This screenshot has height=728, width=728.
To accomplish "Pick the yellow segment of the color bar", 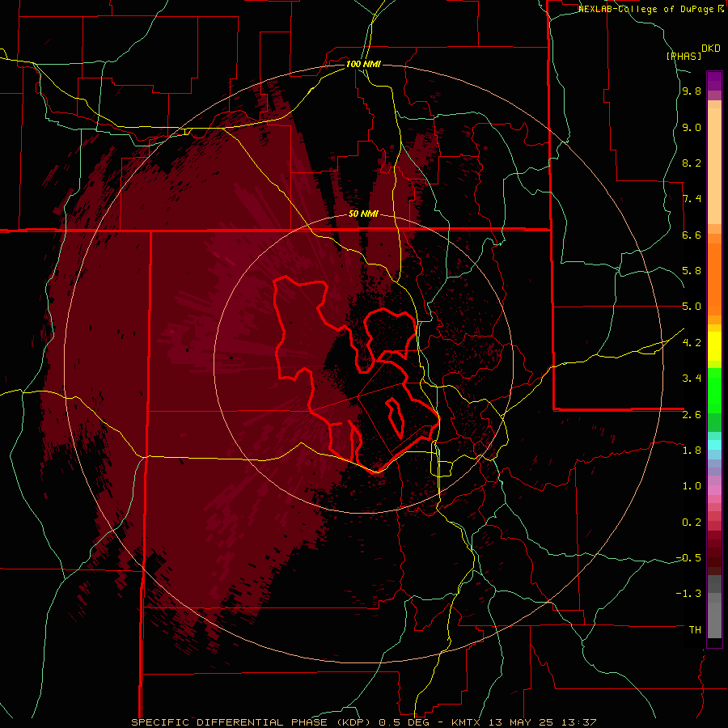I will click(714, 346).
